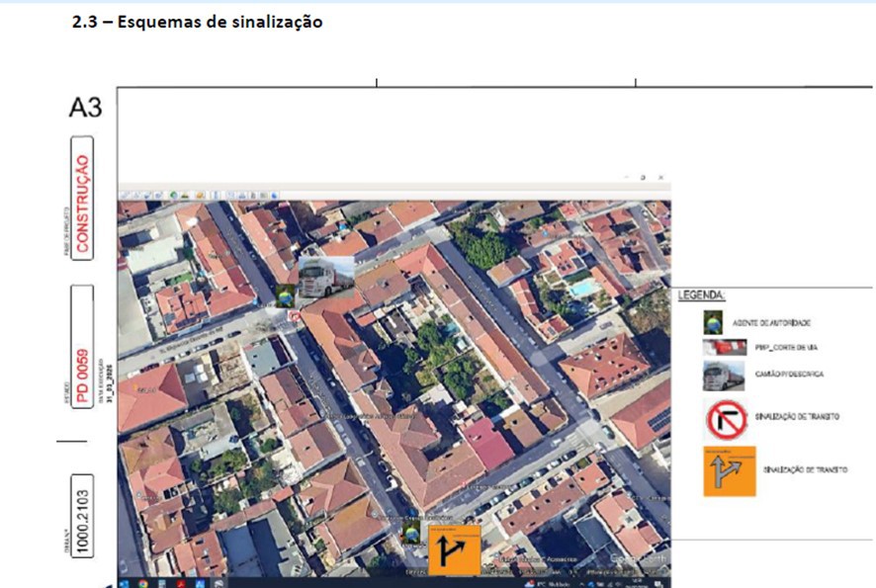The image size is (876, 588).
Task: Click the print icon in Google Earth toolbar
Action: point(242,196)
